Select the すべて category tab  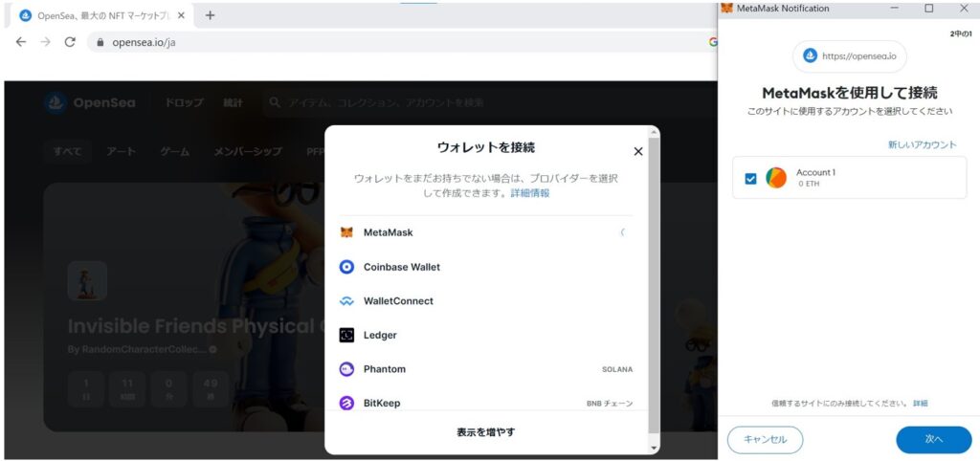click(x=67, y=151)
